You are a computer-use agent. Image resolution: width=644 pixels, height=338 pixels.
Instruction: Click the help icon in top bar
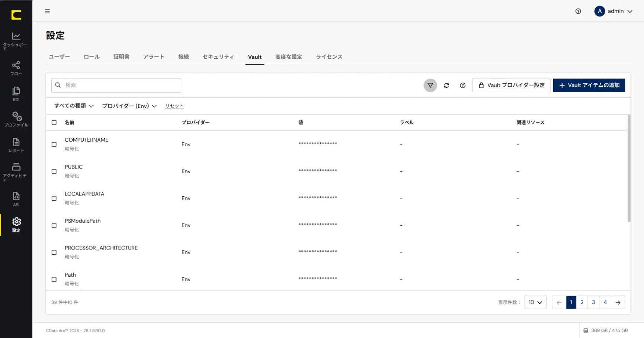[x=578, y=11]
